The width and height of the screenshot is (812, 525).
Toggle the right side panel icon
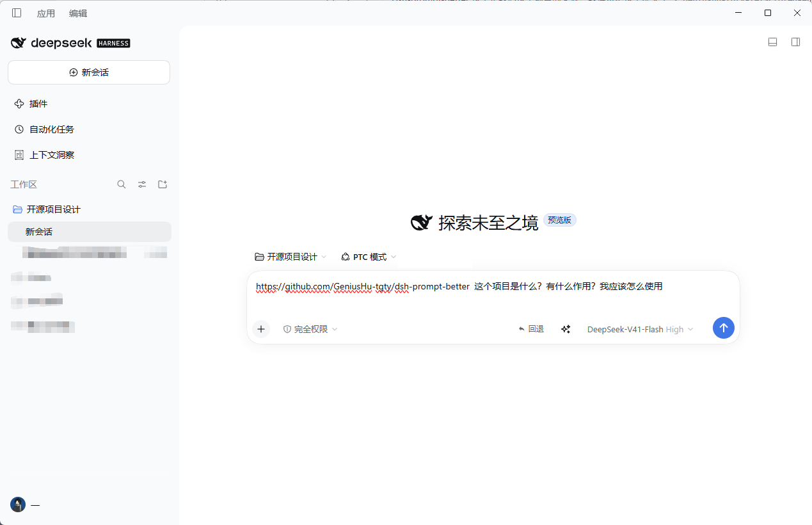(795, 42)
